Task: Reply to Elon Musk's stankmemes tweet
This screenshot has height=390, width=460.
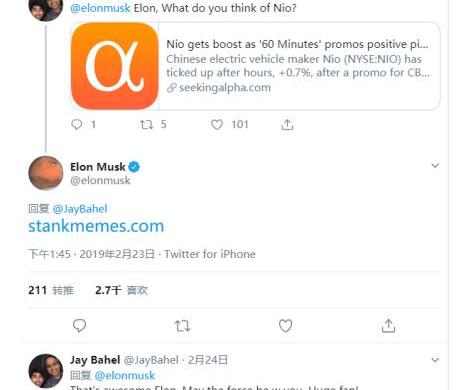Action: 79,326
